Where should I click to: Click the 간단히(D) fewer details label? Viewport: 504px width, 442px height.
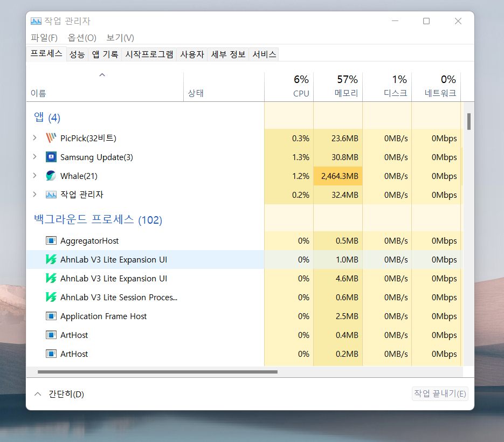point(66,394)
